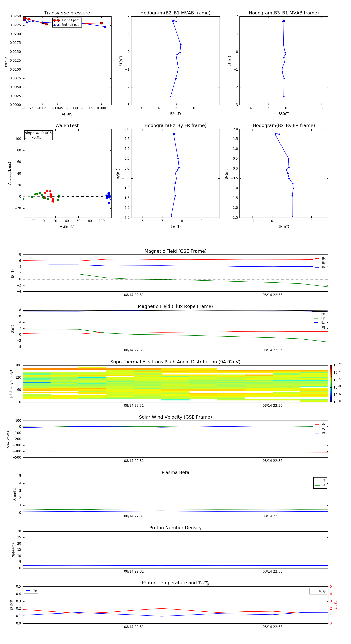The height and width of the screenshot is (644, 351).
Task: Click the 'V_remaining(km/s)' y-axis label
Action: coord(10,173)
